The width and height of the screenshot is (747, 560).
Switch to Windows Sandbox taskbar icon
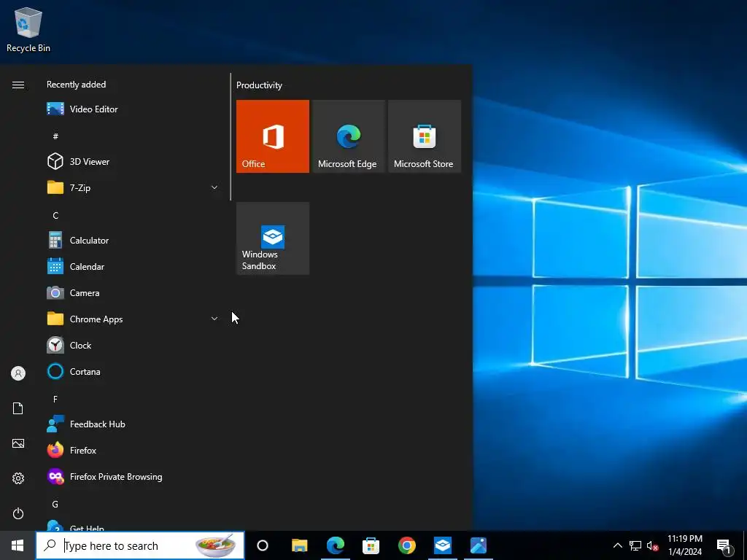coord(443,545)
